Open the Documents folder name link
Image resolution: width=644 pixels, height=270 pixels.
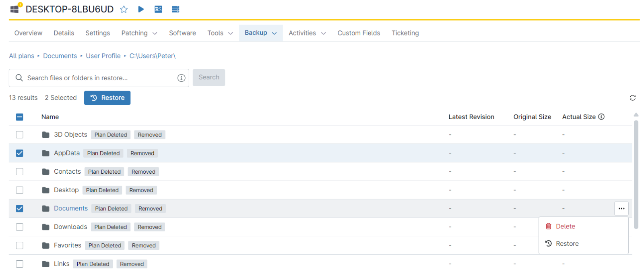tap(71, 208)
